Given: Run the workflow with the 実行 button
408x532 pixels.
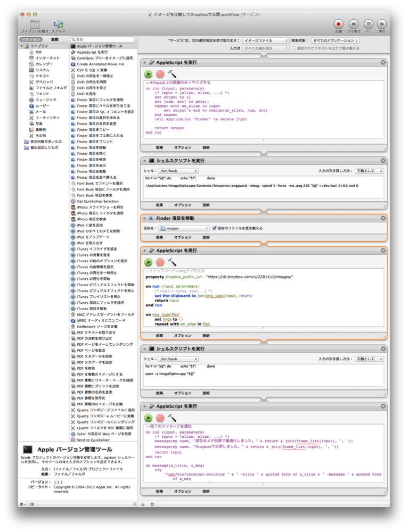Looking at the screenshot, I should pos(382,24).
